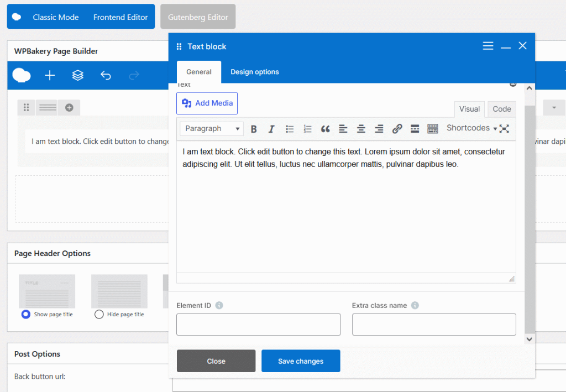
Task: Align text right
Action: (379, 129)
